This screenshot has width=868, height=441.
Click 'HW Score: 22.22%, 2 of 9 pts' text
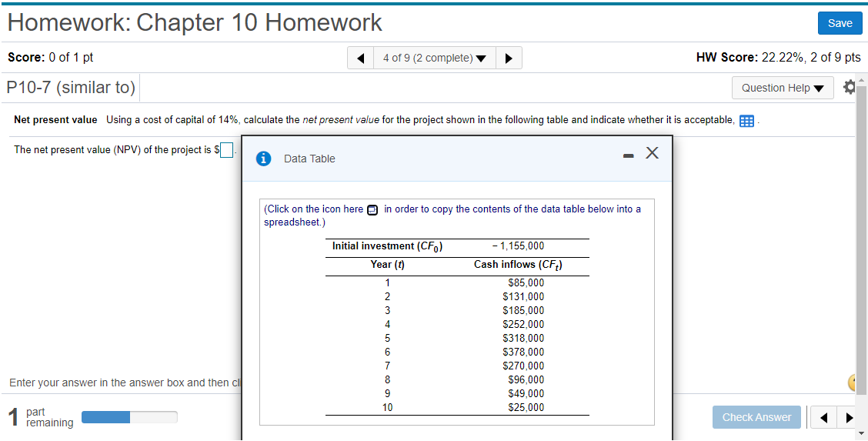point(778,58)
